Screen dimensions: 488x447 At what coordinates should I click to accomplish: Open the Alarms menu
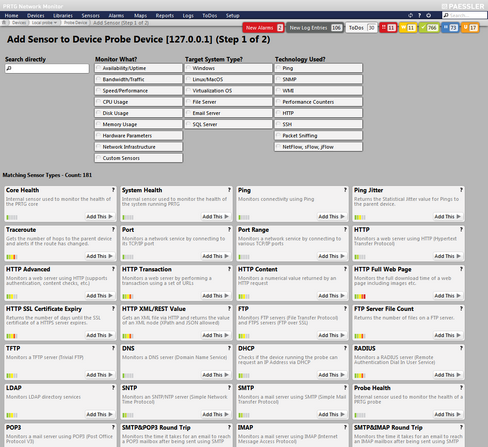(x=116, y=15)
